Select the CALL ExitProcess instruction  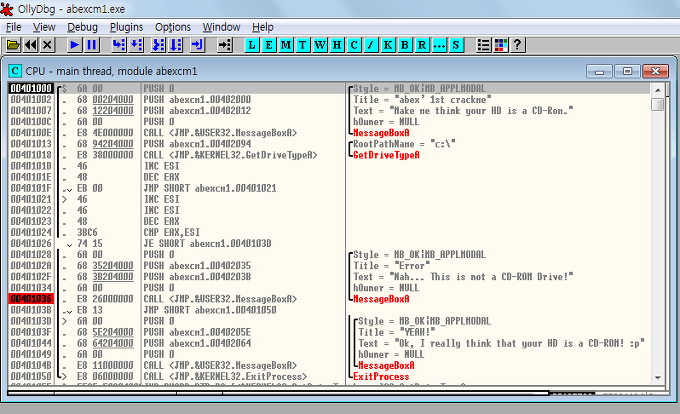pyautogui.click(x=225, y=376)
